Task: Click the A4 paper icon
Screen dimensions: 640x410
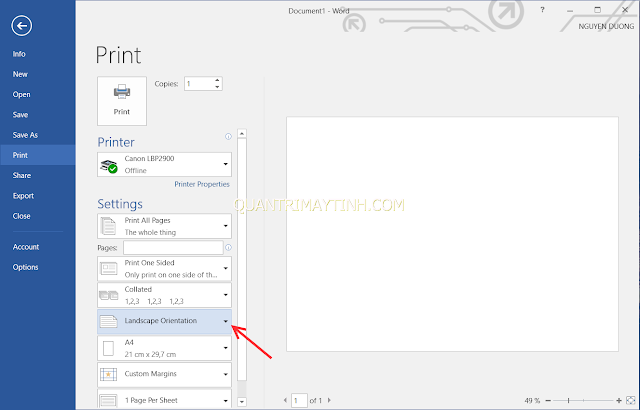Action: point(109,348)
